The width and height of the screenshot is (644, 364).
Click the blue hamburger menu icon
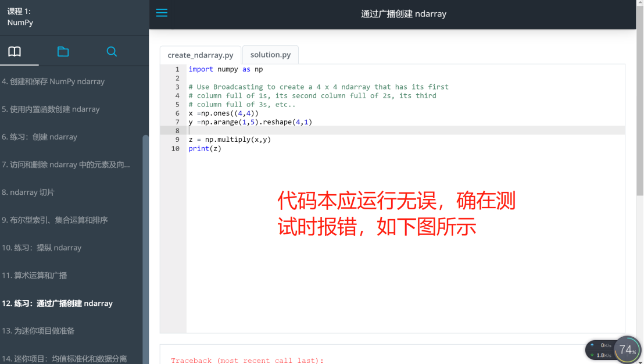click(x=162, y=13)
